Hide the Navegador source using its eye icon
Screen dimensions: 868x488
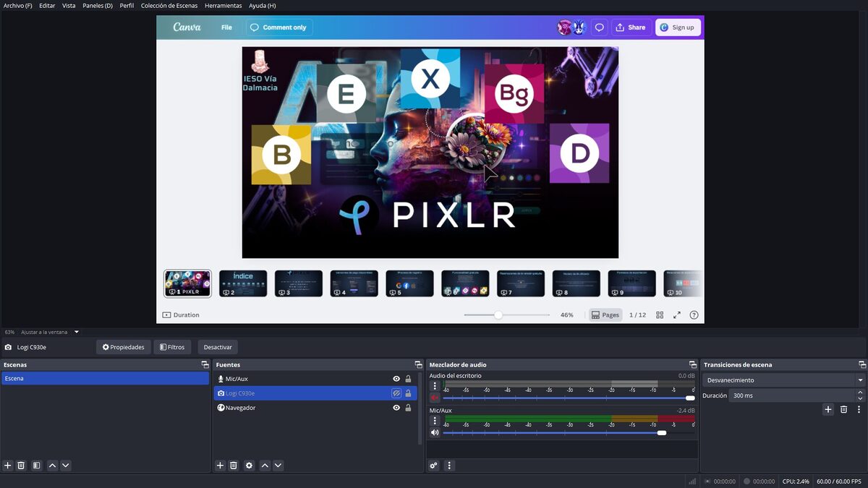pyautogui.click(x=396, y=408)
